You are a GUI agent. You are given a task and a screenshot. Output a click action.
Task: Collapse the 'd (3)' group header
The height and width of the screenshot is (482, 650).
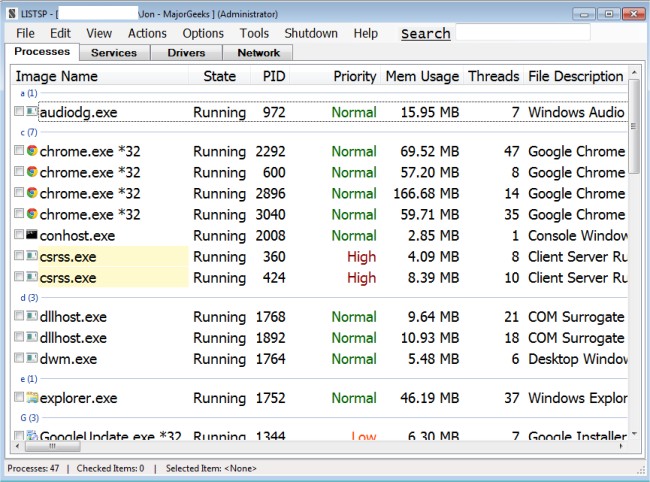tap(29, 297)
